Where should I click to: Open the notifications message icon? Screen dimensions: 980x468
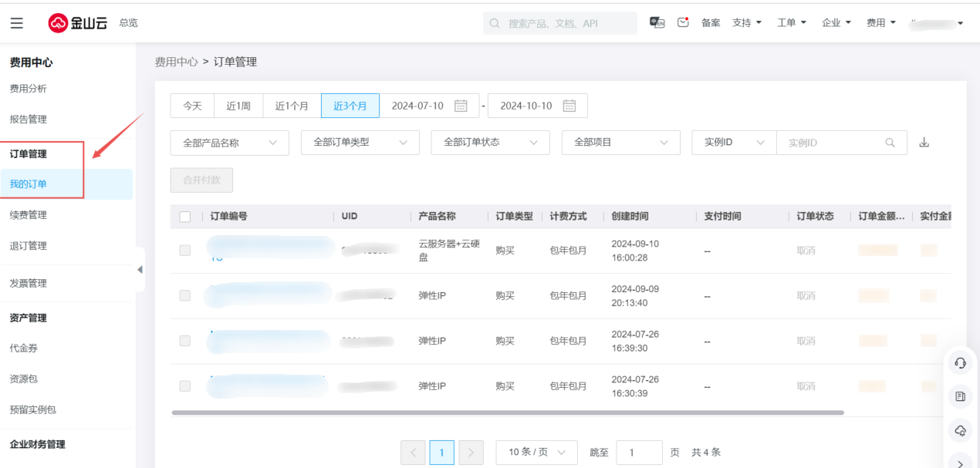coord(683,22)
